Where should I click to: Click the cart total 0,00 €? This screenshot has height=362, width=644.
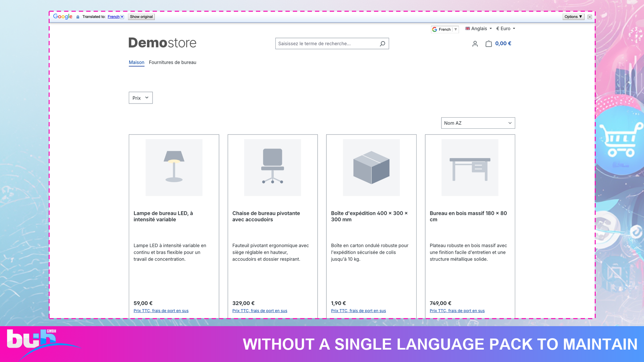(x=503, y=44)
